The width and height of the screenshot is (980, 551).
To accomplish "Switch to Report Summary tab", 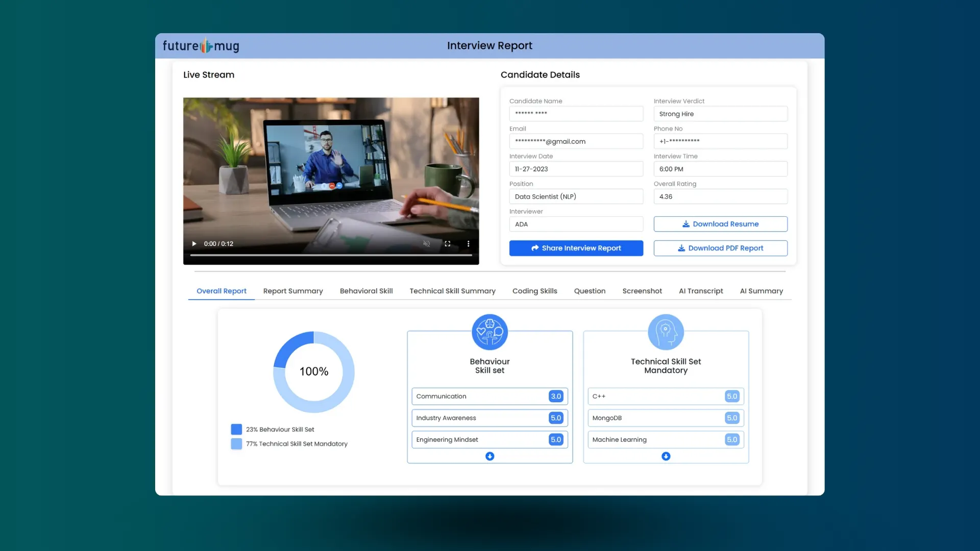I will [293, 291].
